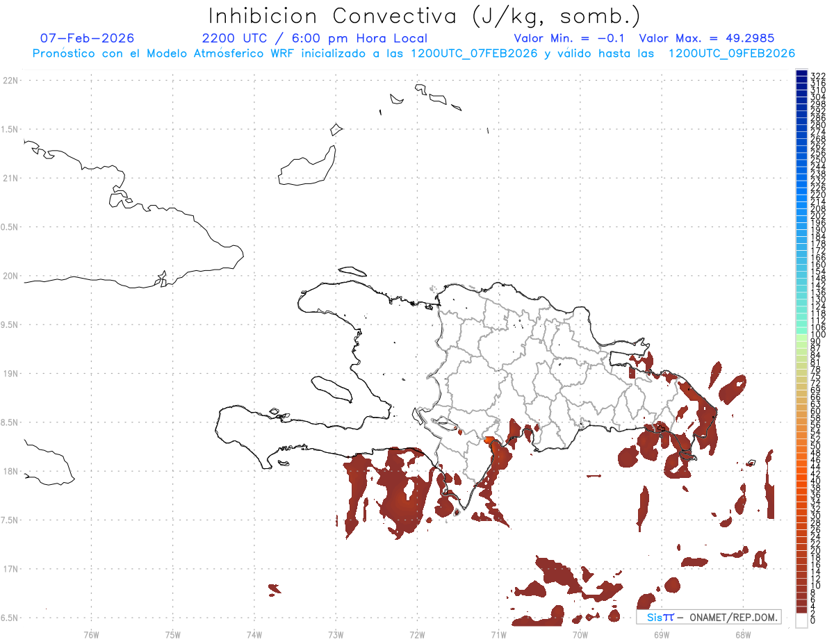Click the "68W" longitude label
Image resolution: width=834 pixels, height=644 pixels.
(742, 634)
